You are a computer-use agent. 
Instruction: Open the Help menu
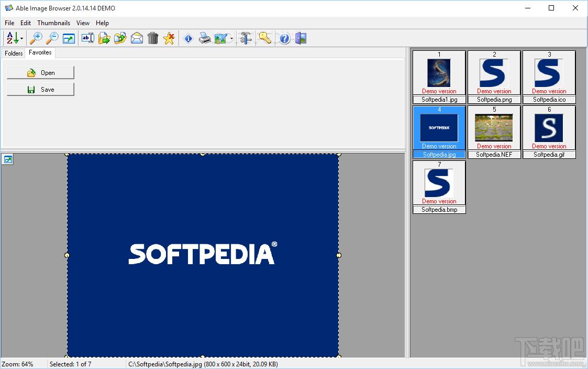(102, 23)
